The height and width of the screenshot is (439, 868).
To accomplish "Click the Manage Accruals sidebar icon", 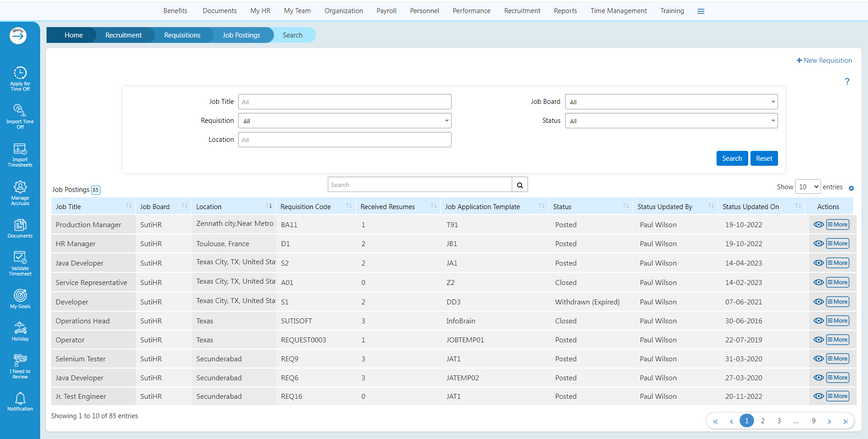I will (x=20, y=192).
